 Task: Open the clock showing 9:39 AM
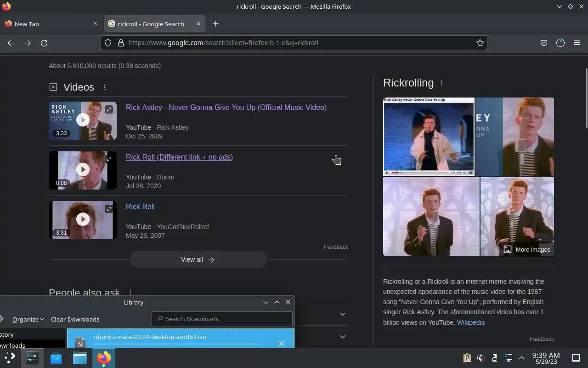coord(546,358)
